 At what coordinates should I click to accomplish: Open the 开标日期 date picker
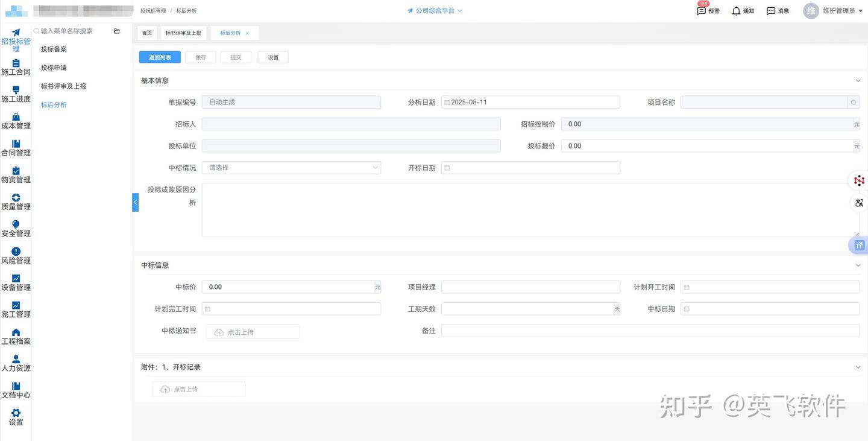[530, 168]
